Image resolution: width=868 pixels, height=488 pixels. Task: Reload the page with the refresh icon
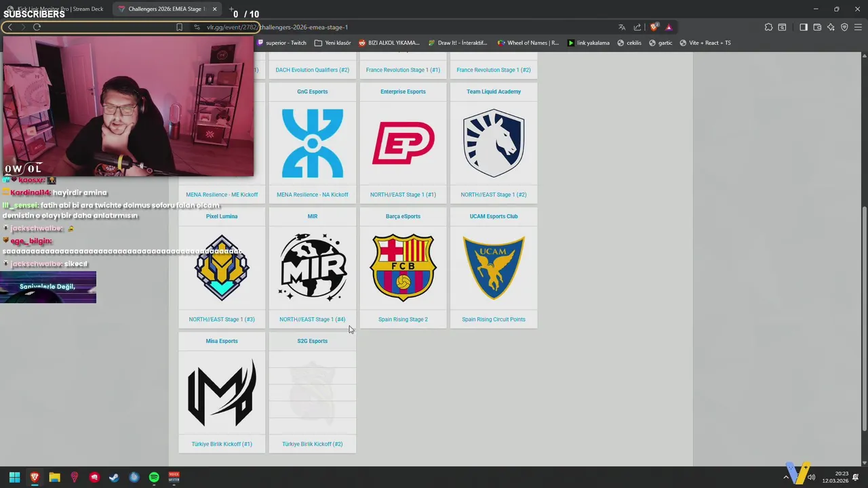click(37, 27)
